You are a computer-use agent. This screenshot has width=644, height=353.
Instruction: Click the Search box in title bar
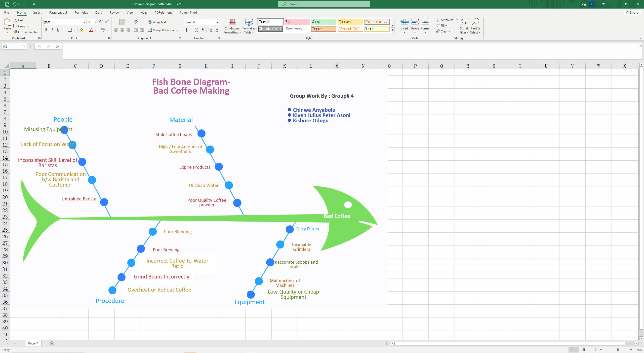tap(324, 4)
